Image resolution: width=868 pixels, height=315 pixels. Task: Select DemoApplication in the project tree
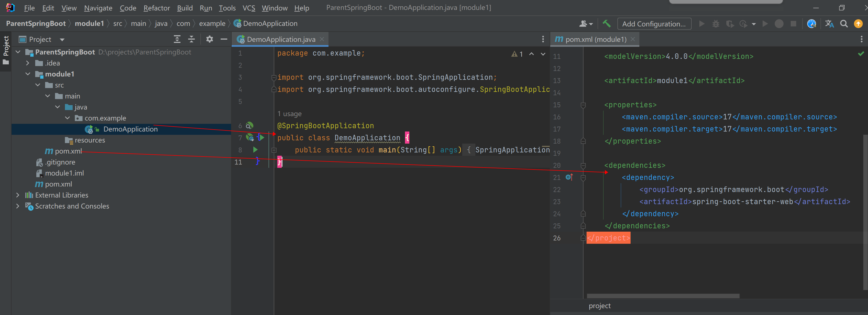click(x=130, y=129)
